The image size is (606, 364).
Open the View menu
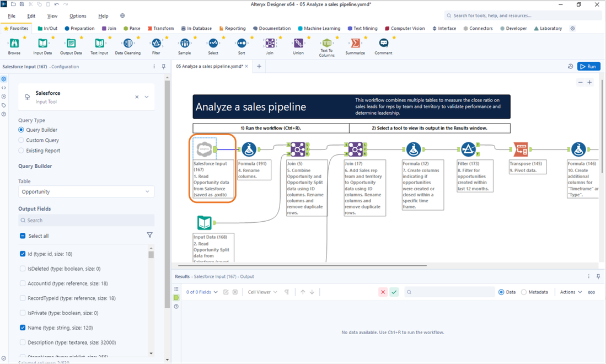pyautogui.click(x=52, y=16)
